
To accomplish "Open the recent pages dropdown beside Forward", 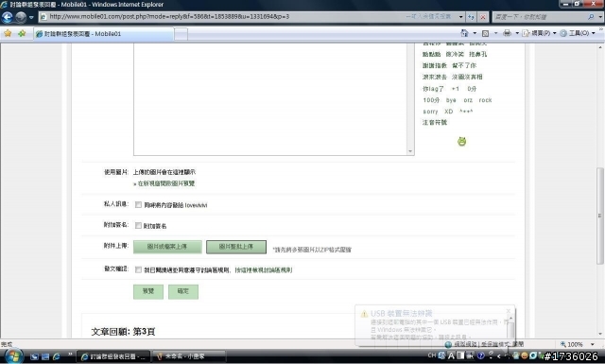I will pos(31,17).
